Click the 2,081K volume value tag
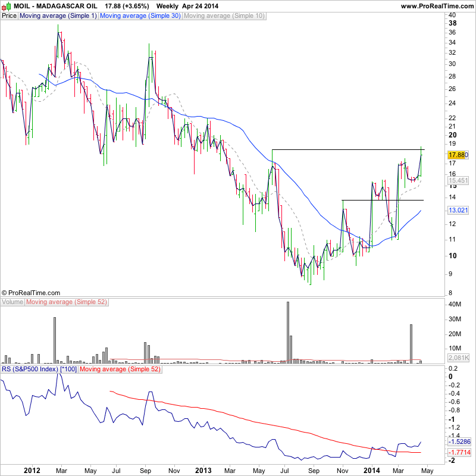Screen dimensions: 476x476 coord(458,358)
